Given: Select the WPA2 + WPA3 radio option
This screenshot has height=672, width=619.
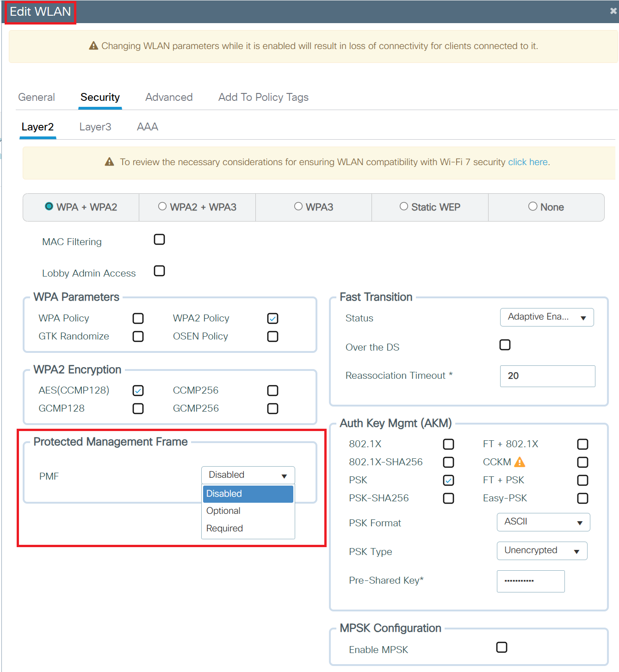Looking at the screenshot, I should (x=162, y=207).
